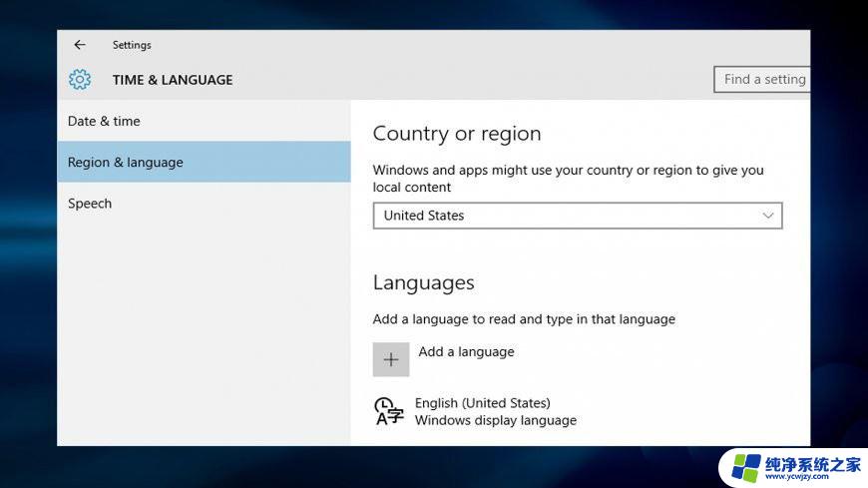
Task: Click the TIME & LANGUAGE title
Action: pos(173,80)
